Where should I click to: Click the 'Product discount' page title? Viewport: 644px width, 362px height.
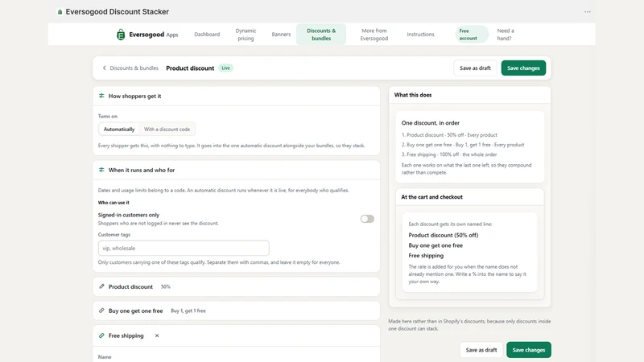tap(190, 68)
